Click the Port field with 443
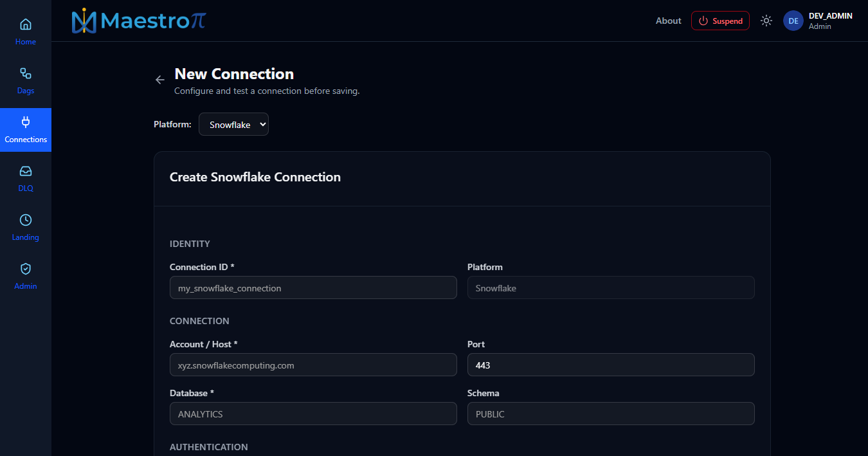Image resolution: width=868 pixels, height=456 pixels. (x=611, y=365)
